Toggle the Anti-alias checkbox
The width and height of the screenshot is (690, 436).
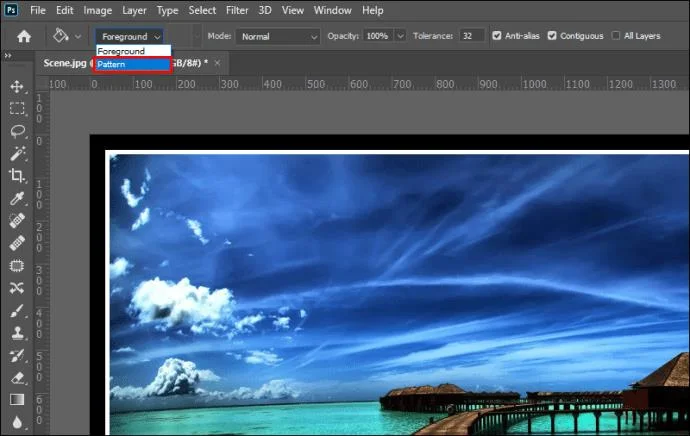point(495,36)
